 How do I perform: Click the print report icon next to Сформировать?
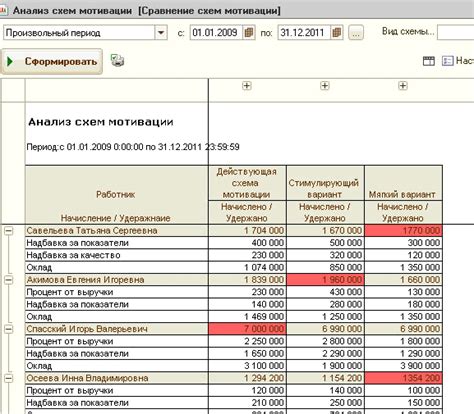117,61
